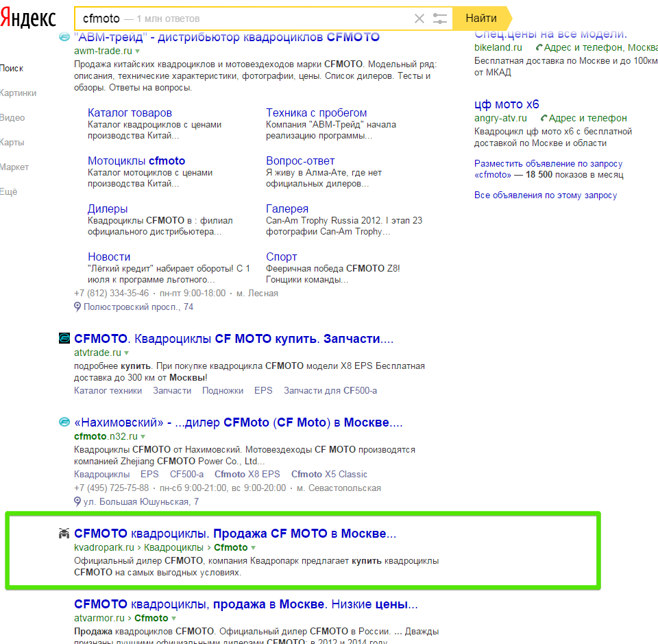Open Техника с пробегом sitelink
Screen dimensions: 658x644
tap(317, 112)
